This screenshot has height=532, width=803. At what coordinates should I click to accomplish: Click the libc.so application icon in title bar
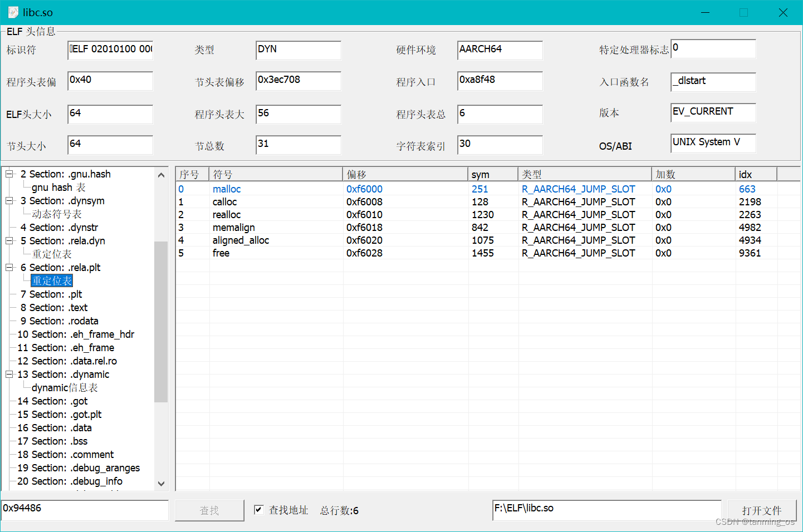13,12
